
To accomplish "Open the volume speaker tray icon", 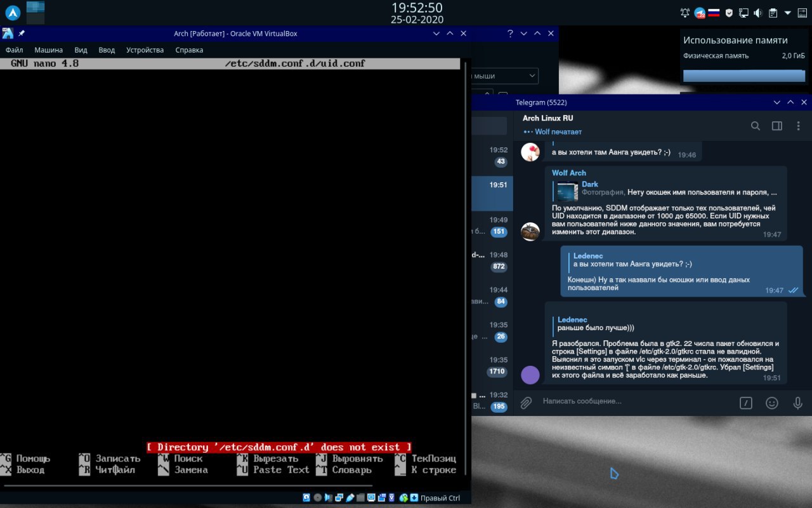I will pyautogui.click(x=757, y=13).
